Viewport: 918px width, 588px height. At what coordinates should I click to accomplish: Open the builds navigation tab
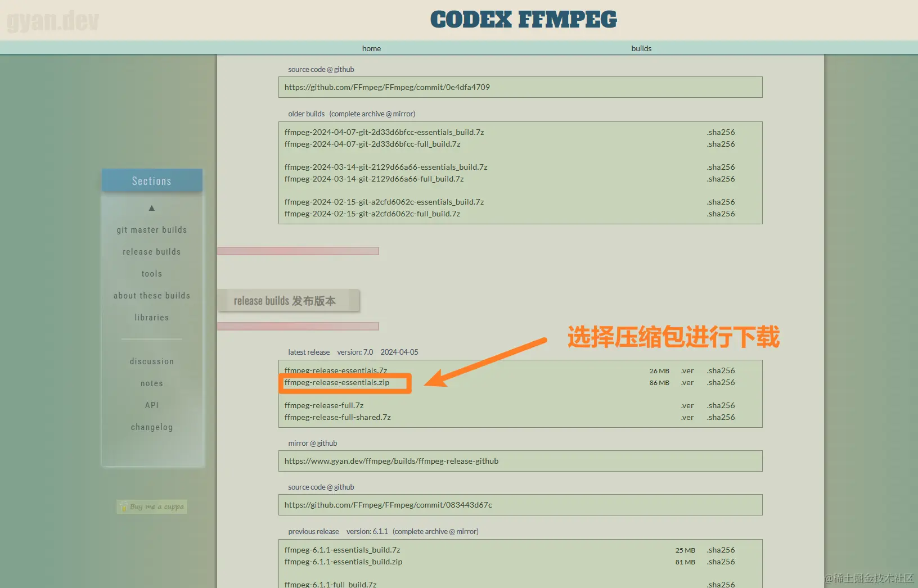[641, 48]
